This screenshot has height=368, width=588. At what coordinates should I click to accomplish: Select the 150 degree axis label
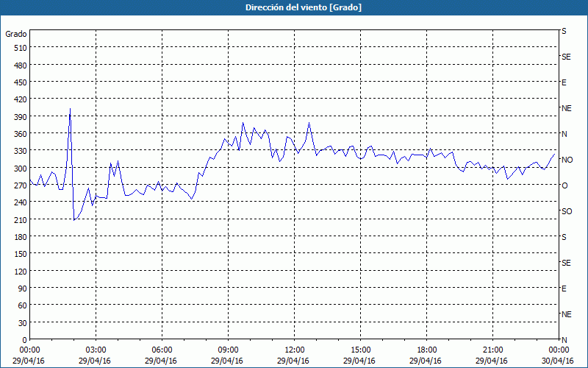21,254
